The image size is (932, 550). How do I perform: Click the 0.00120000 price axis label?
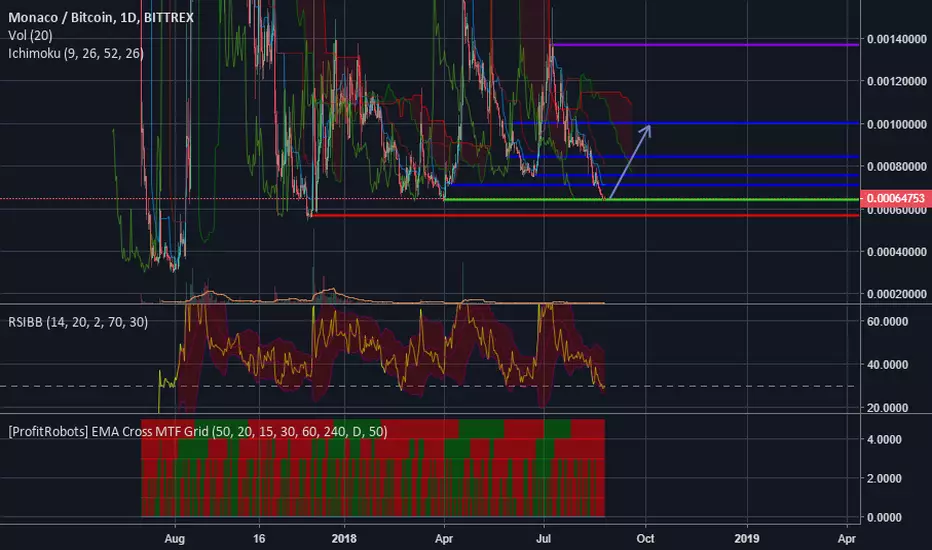click(x=896, y=81)
